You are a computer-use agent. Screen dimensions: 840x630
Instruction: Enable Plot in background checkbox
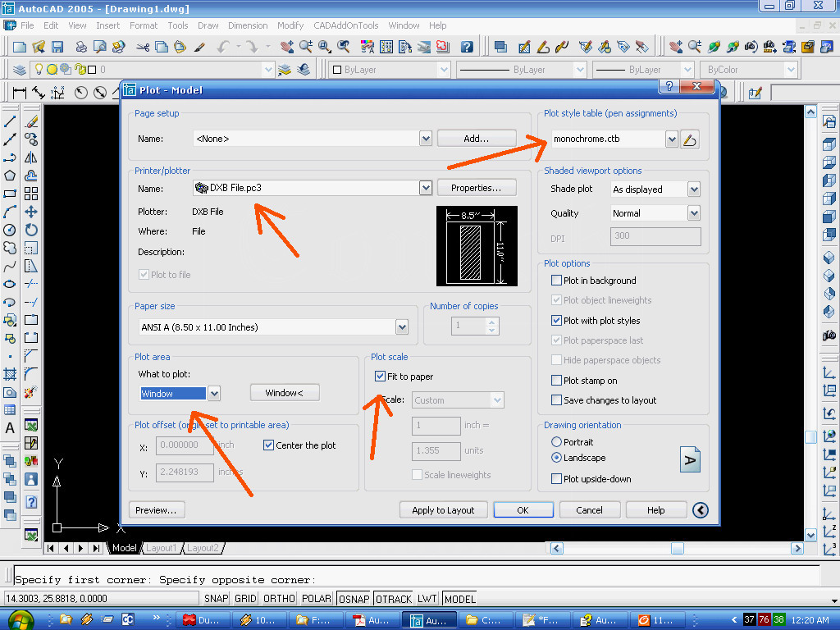coord(557,281)
